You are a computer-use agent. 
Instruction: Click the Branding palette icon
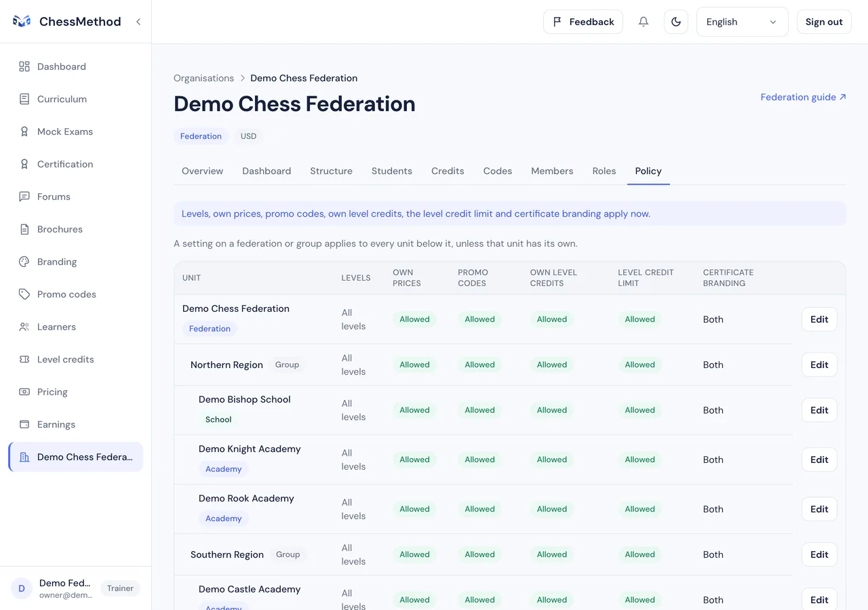[x=24, y=262]
